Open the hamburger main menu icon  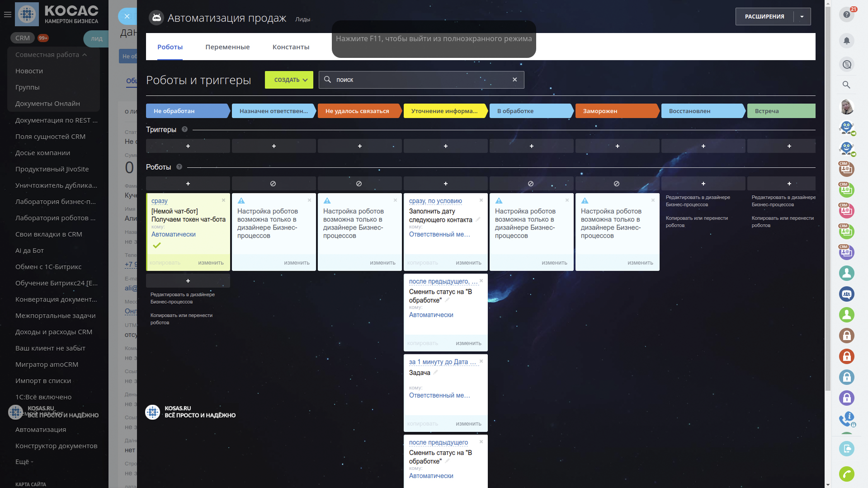7,14
